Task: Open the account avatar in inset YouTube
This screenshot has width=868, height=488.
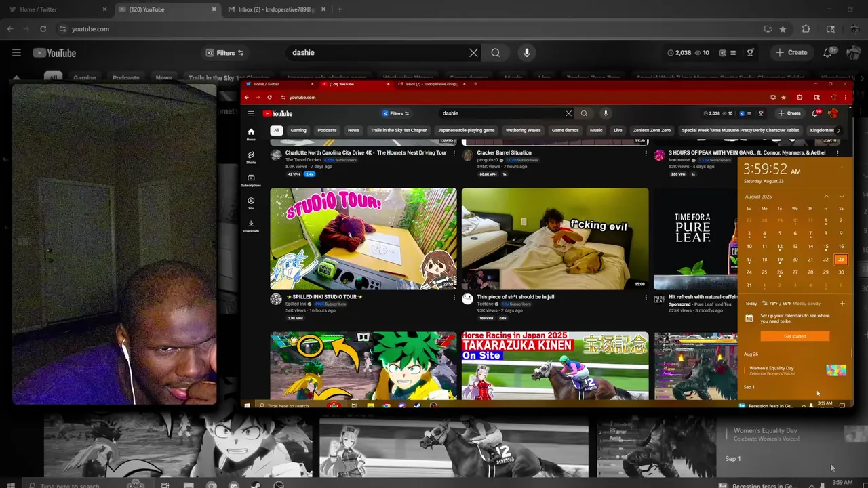Action: 833,113
